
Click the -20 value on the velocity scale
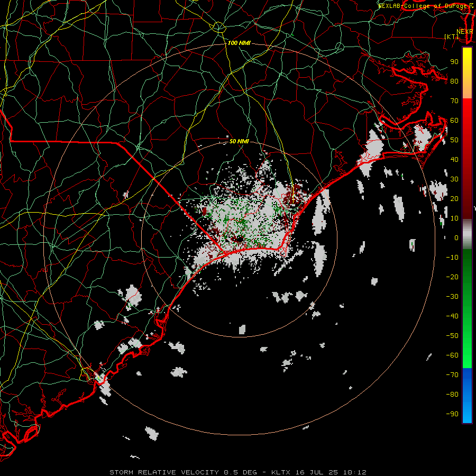452,277
